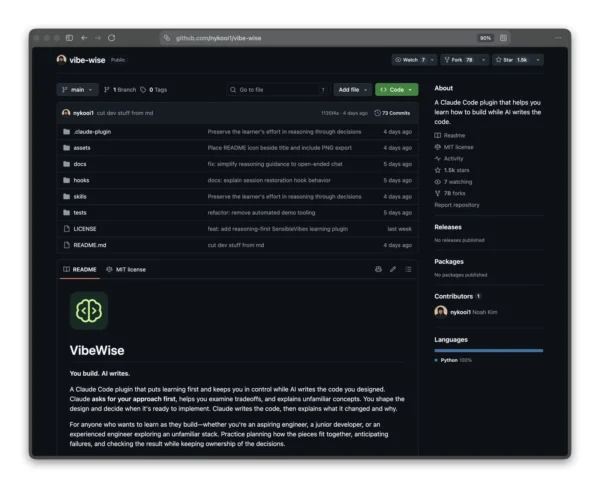Edit README with the pencil icon
Viewport: 600px width, 488px height.
[x=393, y=269]
